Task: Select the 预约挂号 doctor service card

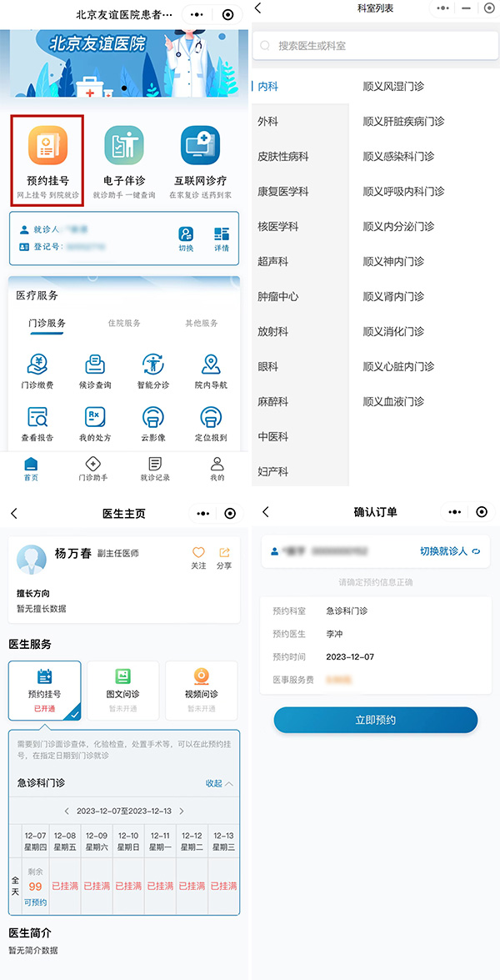Action: [x=45, y=691]
